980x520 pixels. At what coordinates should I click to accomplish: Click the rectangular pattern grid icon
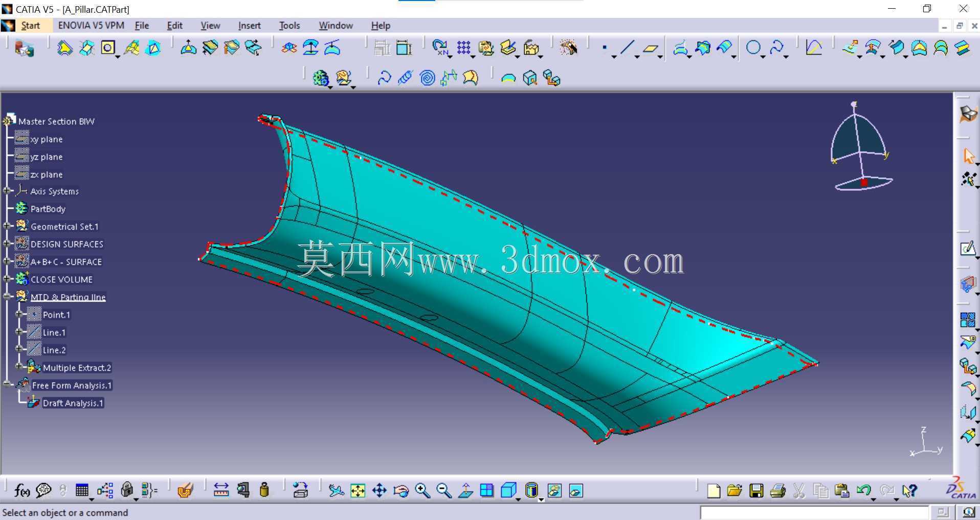[463, 48]
